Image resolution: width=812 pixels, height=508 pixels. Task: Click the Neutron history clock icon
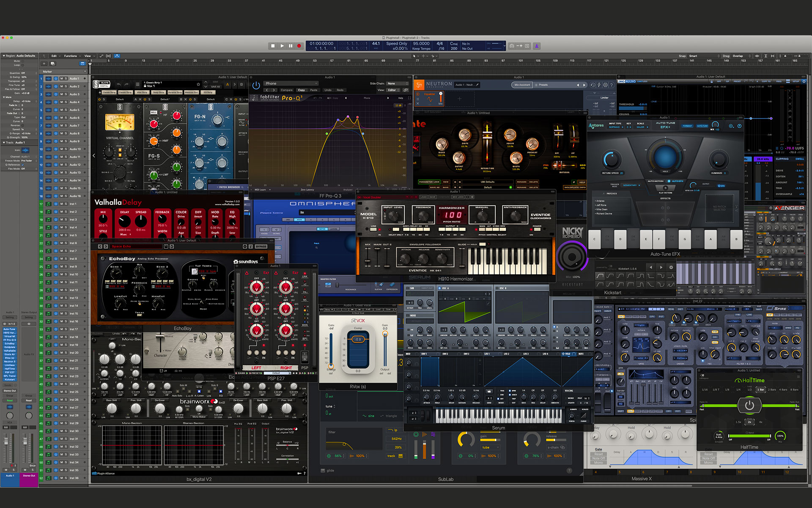[x=593, y=85]
